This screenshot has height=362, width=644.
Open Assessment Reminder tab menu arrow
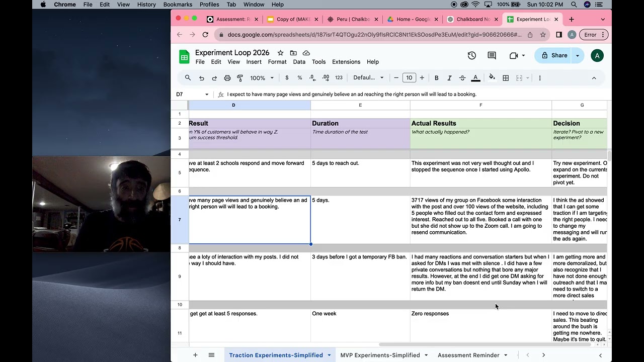pos(506,355)
